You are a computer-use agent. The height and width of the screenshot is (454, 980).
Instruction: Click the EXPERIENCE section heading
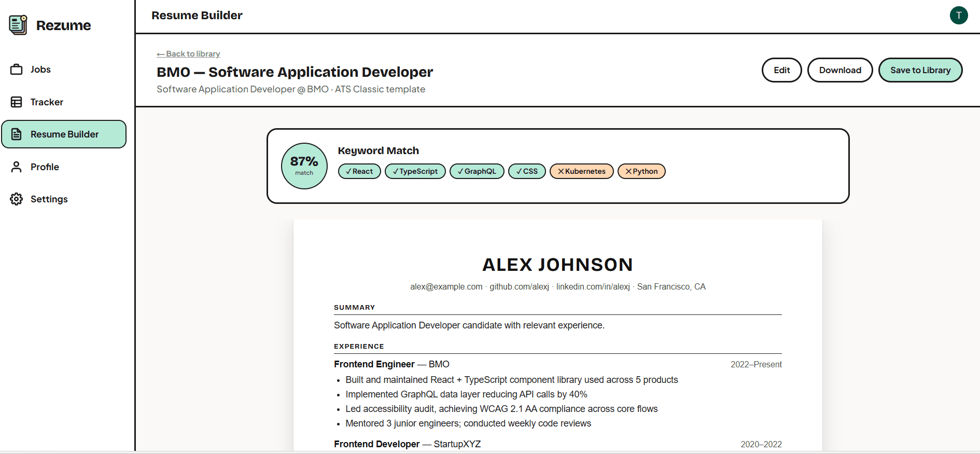(x=359, y=347)
